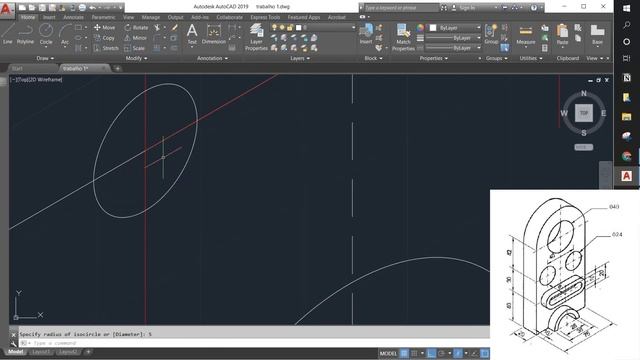Expand the Block panel
The height and width of the screenshot is (360, 640).
pyautogui.click(x=373, y=58)
